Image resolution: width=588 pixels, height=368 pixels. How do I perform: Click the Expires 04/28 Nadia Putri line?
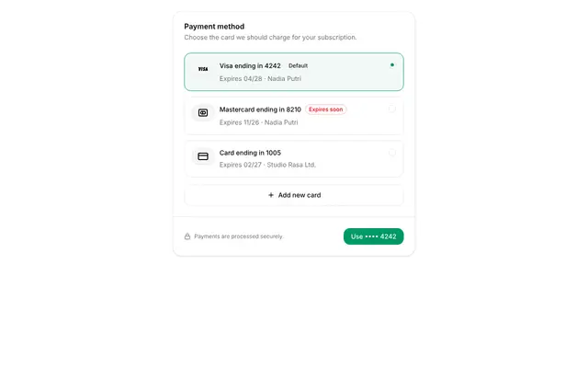point(260,78)
